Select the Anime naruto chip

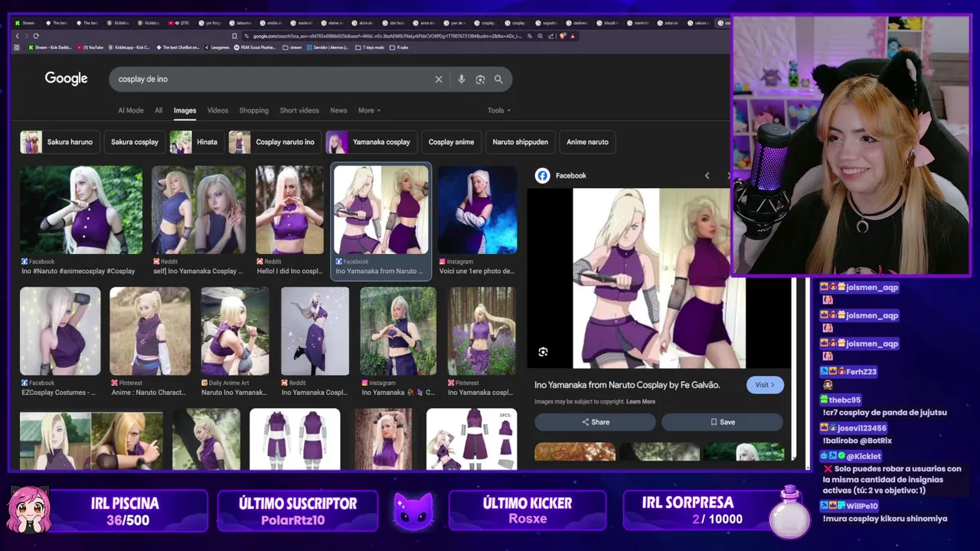[587, 142]
